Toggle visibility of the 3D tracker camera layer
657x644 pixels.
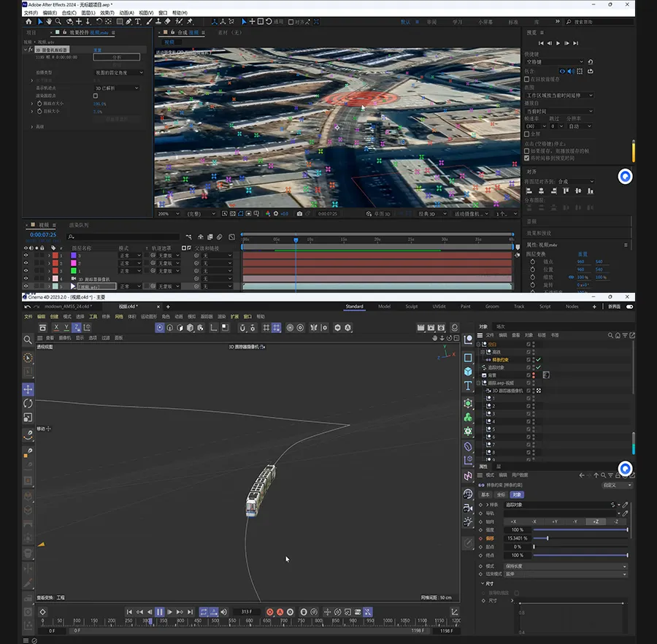pyautogui.click(x=26, y=279)
